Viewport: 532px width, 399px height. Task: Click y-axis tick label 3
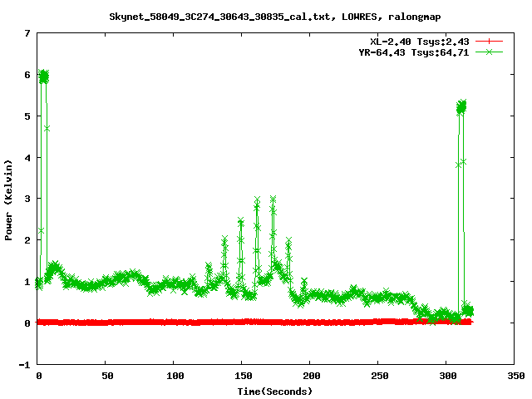tap(27, 199)
